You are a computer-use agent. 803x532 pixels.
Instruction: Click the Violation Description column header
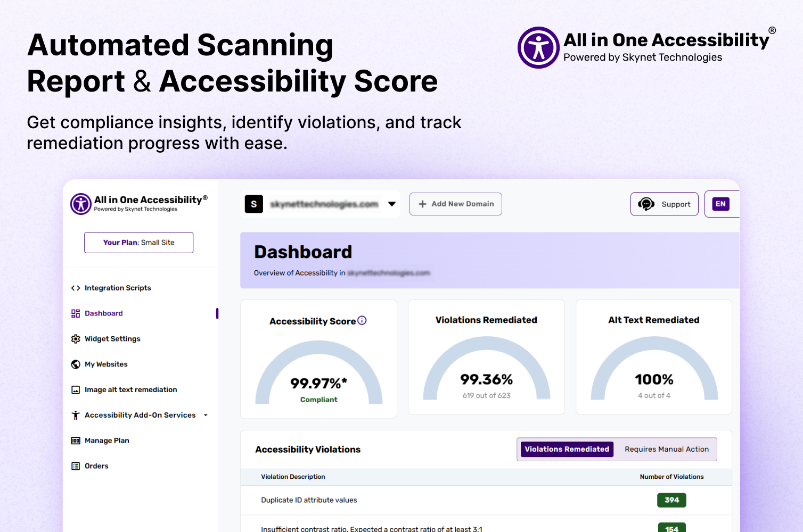pos(293,477)
